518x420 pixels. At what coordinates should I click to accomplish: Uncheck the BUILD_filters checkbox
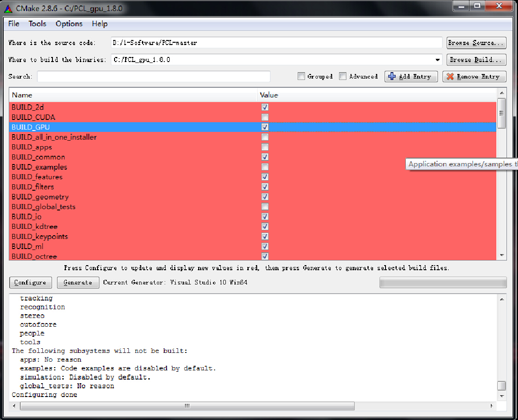click(265, 187)
